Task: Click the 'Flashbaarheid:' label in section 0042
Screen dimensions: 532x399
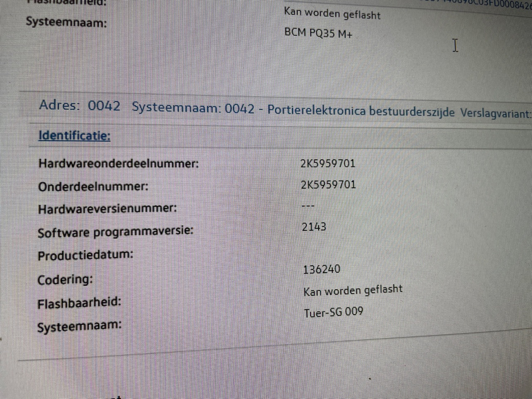Action: tap(79, 303)
